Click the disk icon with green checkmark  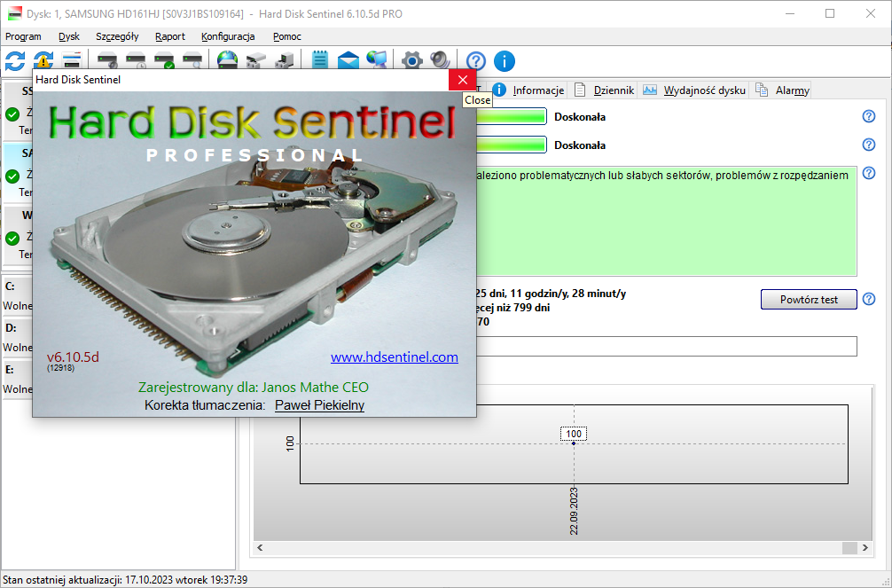click(164, 60)
